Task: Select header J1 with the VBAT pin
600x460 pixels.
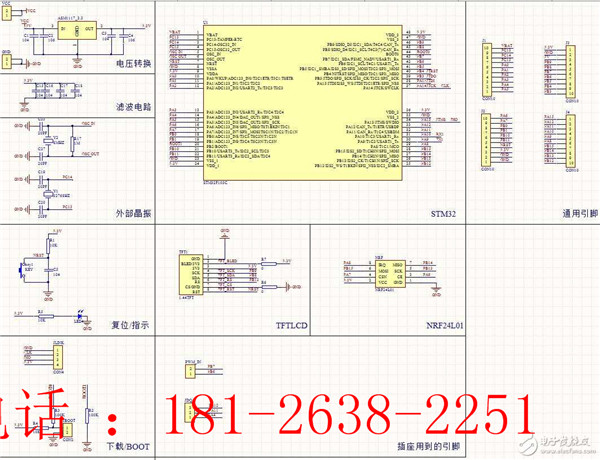Action: click(487, 70)
